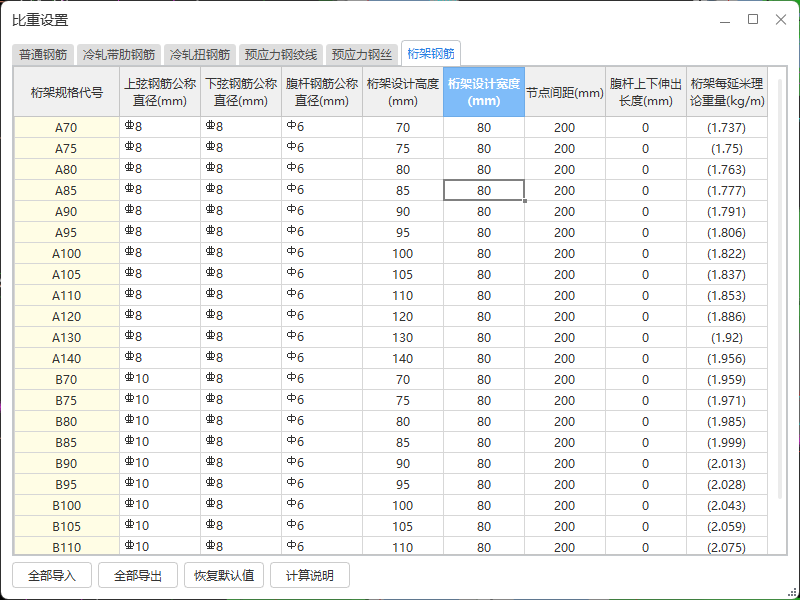This screenshot has height=600, width=800.
Task: Select the A130 row code cell
Action: click(x=67, y=337)
